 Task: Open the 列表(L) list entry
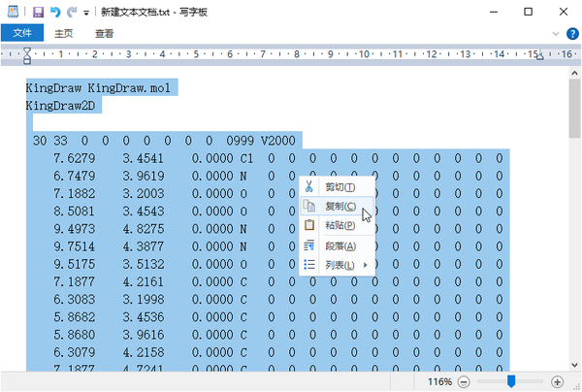[337, 265]
